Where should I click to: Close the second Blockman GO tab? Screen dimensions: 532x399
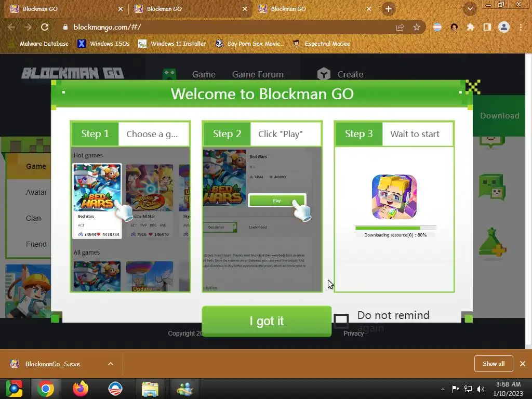pyautogui.click(x=245, y=9)
